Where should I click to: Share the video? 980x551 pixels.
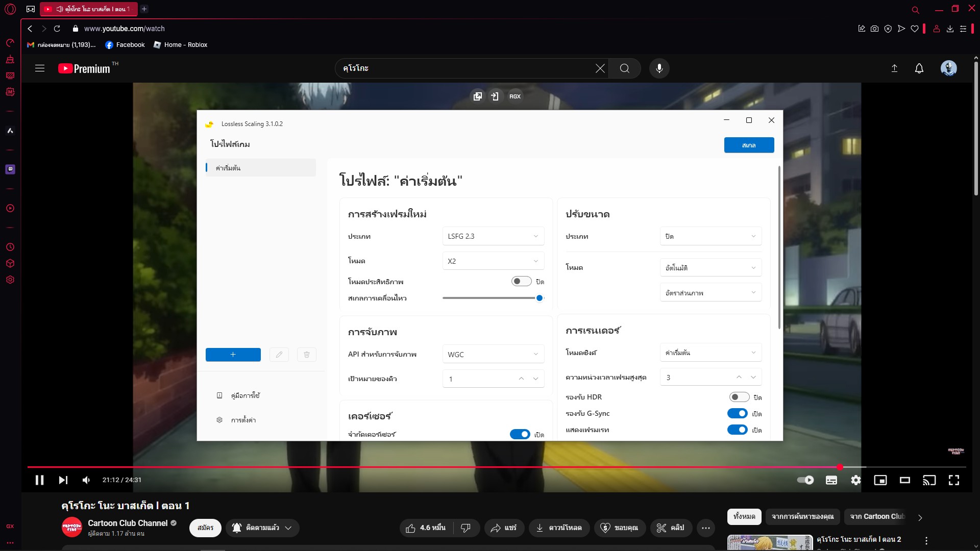tap(504, 528)
